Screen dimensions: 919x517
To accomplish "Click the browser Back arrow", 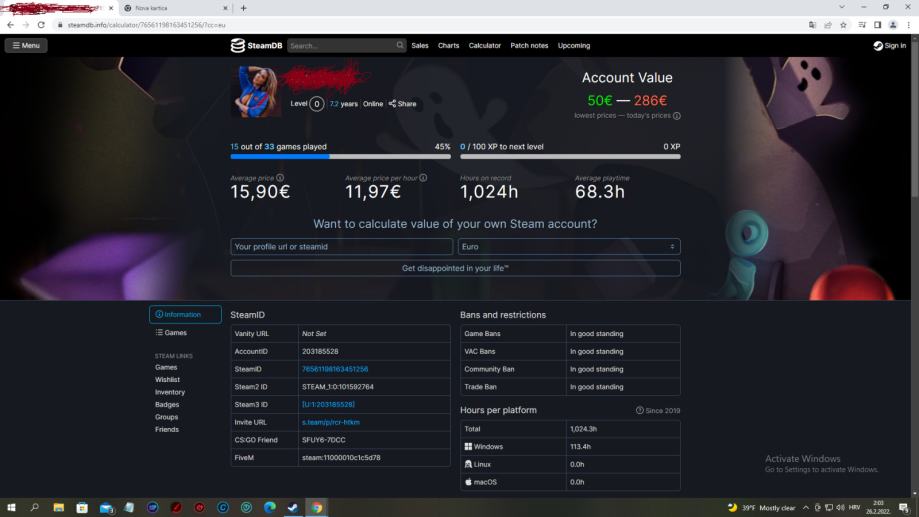I will (11, 25).
